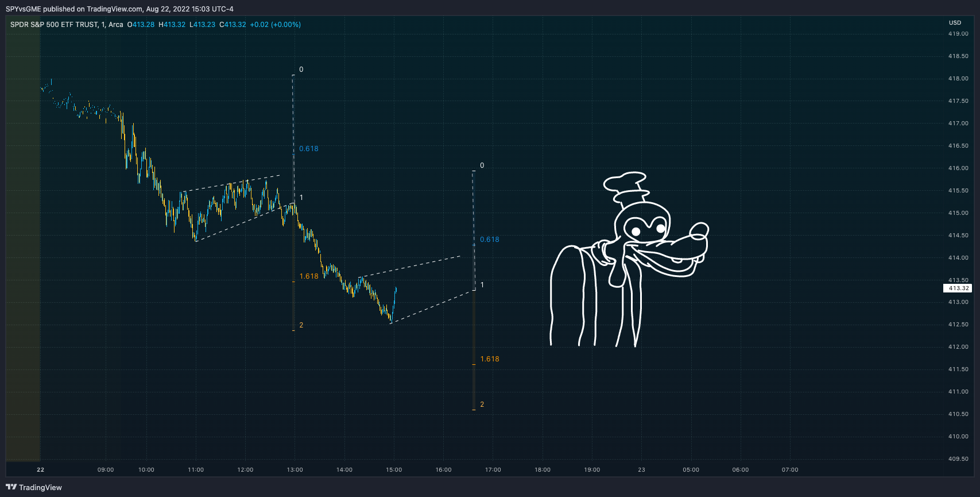The image size is (980, 497).
Task: Click the 412.00 price axis label
Action: click(x=958, y=347)
